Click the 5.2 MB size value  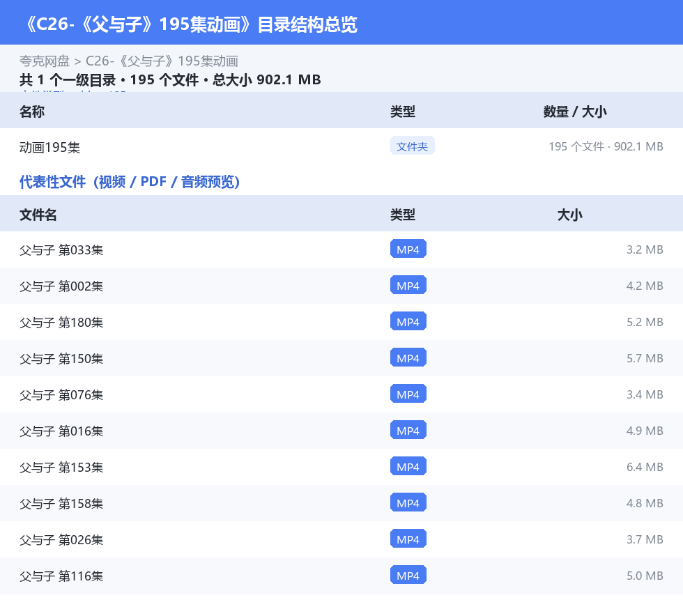point(645,321)
